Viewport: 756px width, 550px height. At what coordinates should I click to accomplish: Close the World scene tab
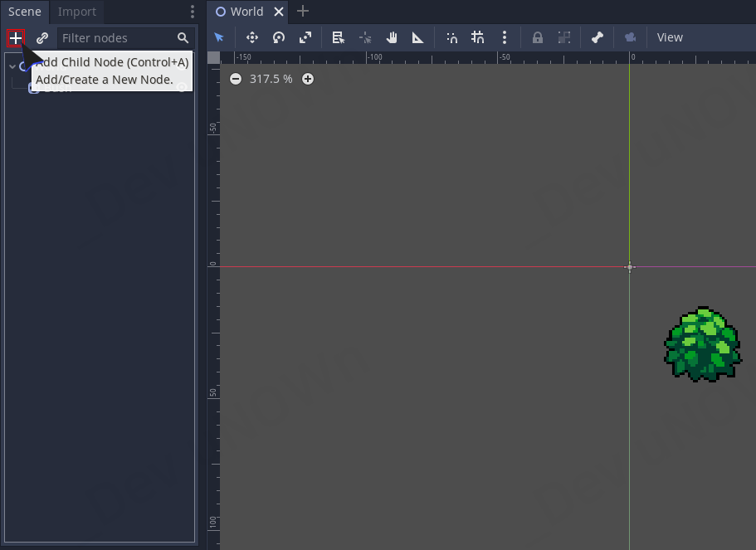(x=279, y=12)
